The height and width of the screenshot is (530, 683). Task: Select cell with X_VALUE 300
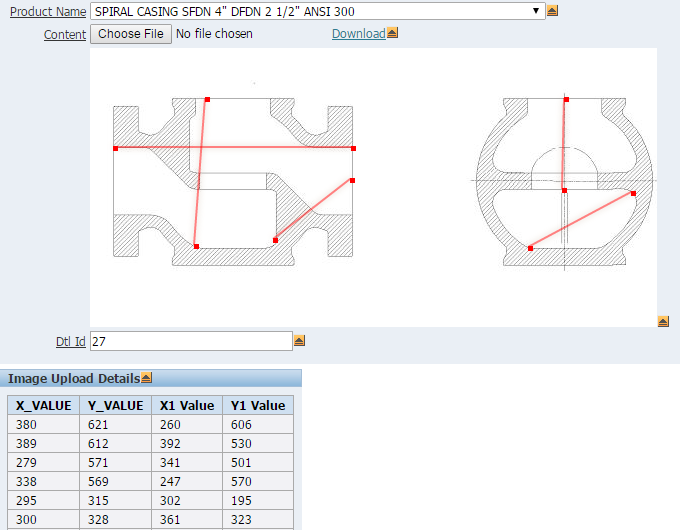44,520
